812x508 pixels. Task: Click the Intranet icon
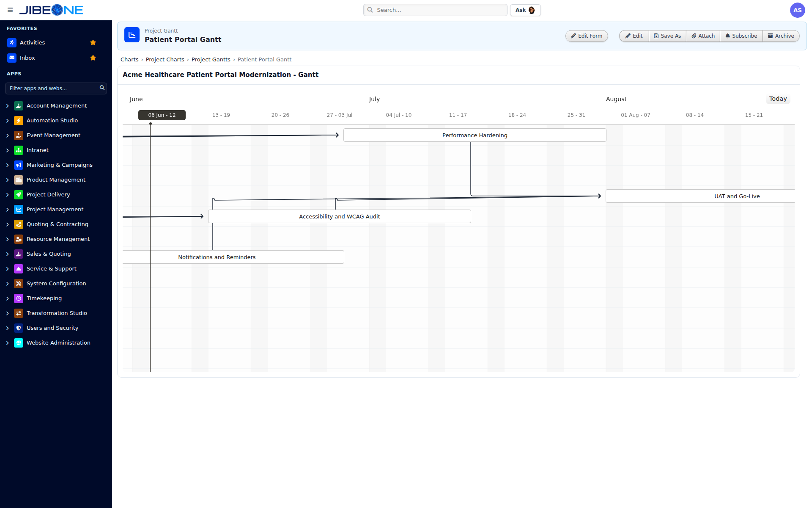[19, 150]
